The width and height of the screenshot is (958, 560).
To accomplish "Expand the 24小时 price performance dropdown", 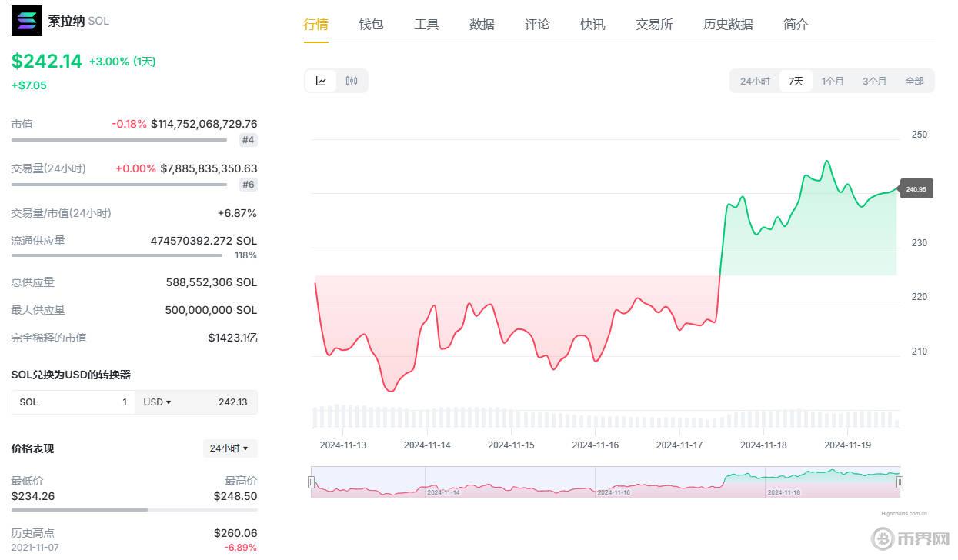I will point(229,448).
